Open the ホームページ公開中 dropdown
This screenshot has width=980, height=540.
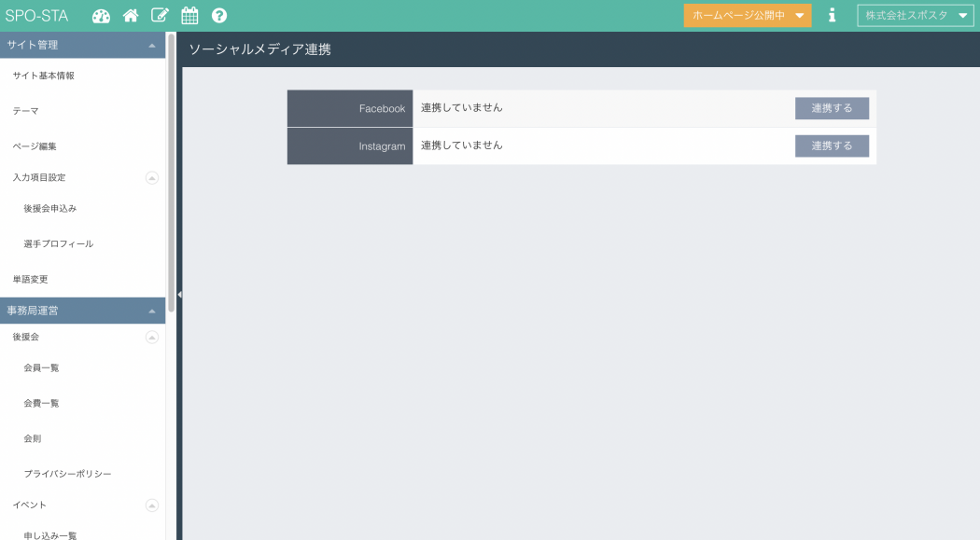(747, 16)
